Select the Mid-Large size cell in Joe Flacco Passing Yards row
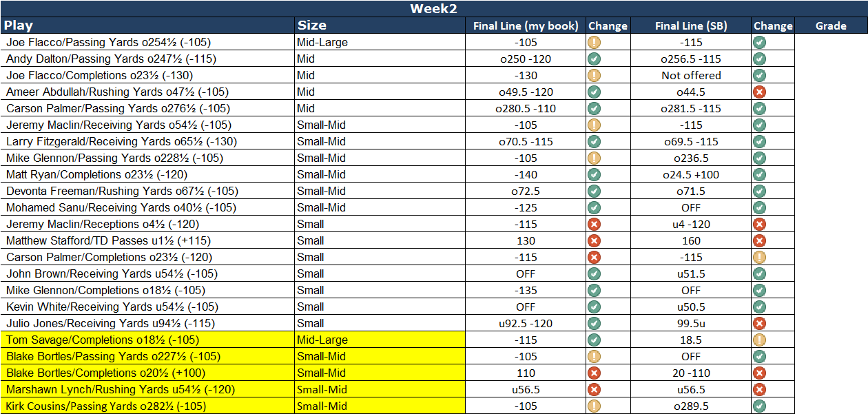The height and width of the screenshot is (414, 868). click(380, 42)
